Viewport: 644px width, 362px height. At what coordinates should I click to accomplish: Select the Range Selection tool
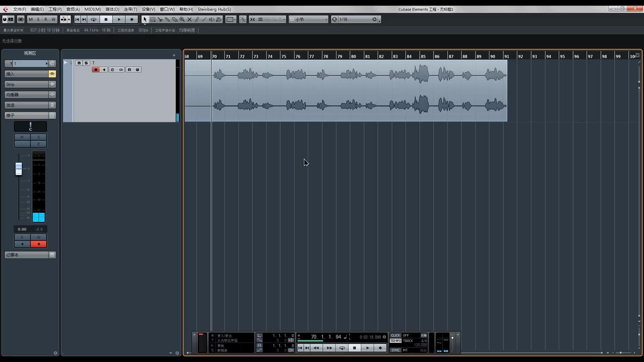[153, 19]
